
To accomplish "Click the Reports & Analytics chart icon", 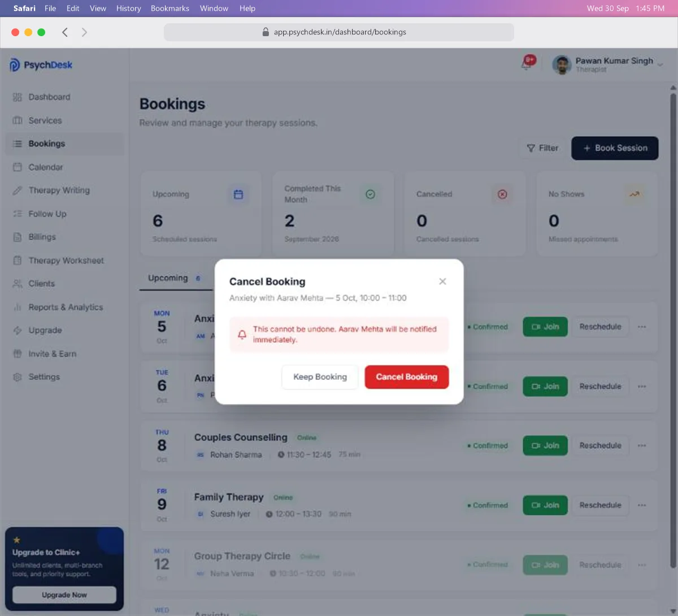I will tap(18, 307).
